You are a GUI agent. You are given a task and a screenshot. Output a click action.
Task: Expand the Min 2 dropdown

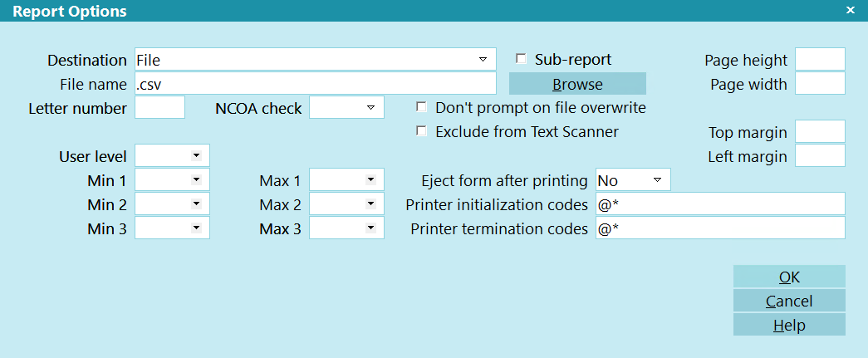(196, 204)
